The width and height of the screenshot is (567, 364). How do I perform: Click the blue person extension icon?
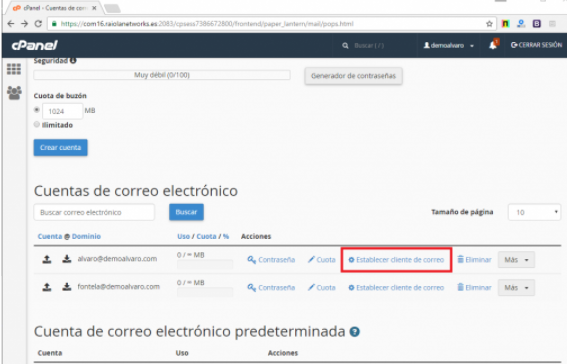pyautogui.click(x=521, y=24)
